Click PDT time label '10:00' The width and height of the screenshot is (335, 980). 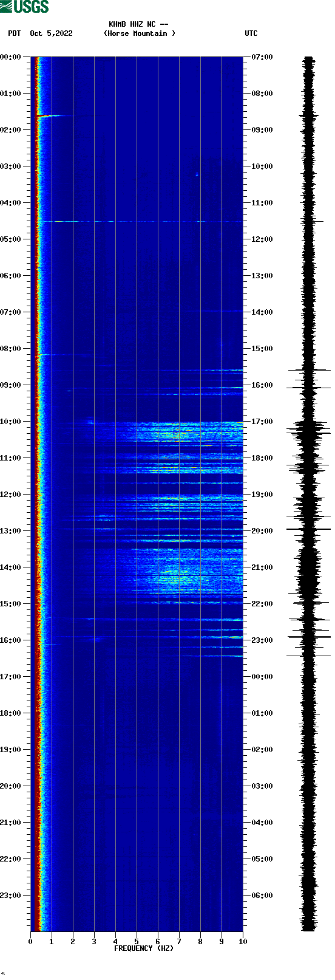point(11,422)
